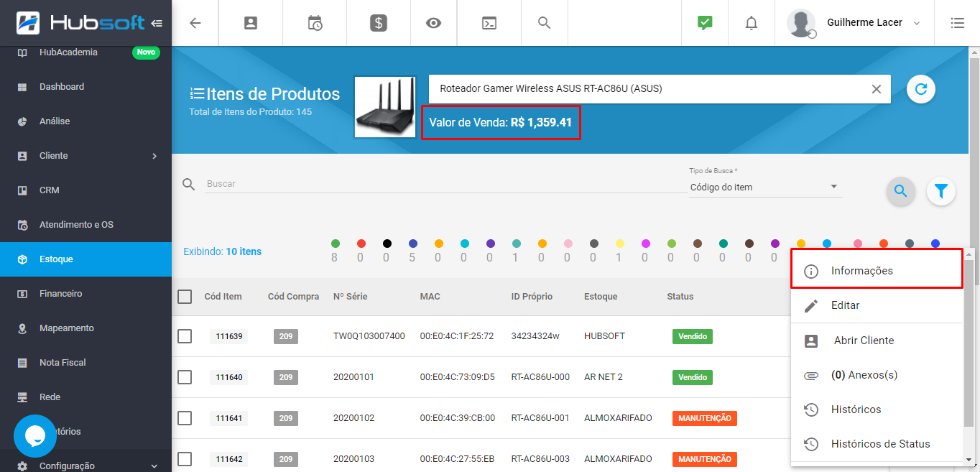Open the terminal console icon
Image resolution: width=980 pixels, height=472 pixels.
(x=489, y=23)
